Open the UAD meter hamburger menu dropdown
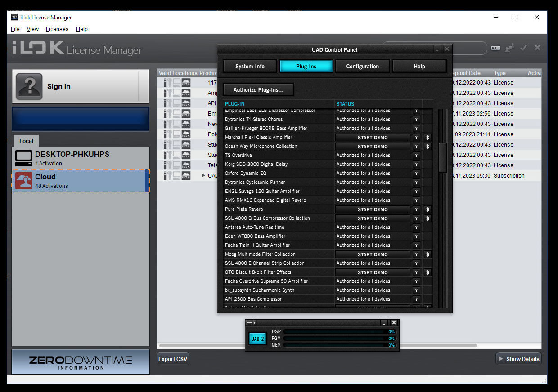 click(x=251, y=323)
